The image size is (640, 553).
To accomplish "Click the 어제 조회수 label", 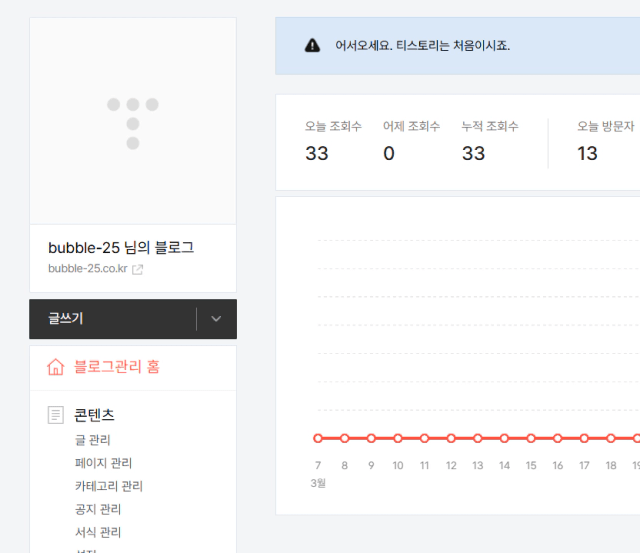I will coord(411,126).
